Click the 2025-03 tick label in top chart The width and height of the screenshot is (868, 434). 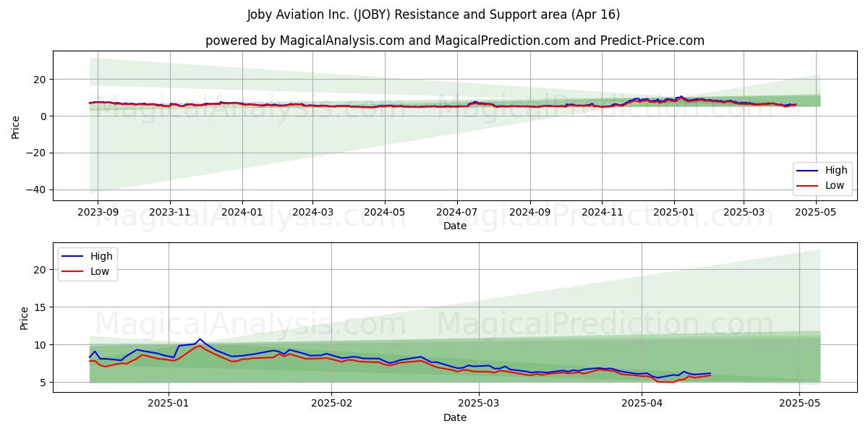coord(744,213)
